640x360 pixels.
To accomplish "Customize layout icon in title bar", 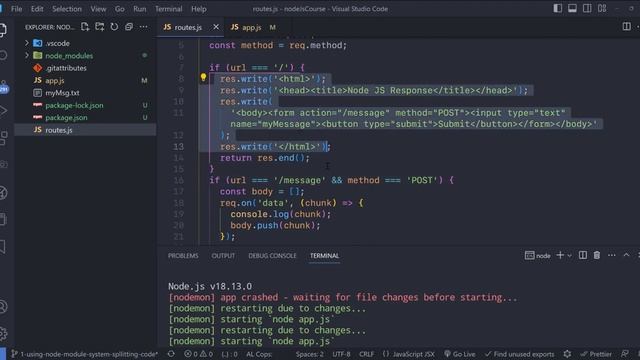I will coord(602,8).
